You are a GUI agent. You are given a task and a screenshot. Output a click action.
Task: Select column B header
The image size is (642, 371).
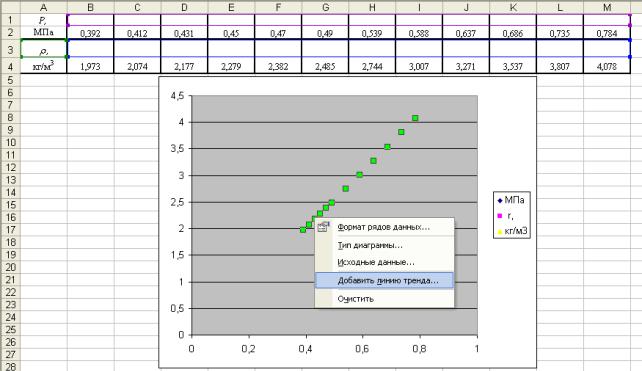(90, 7)
